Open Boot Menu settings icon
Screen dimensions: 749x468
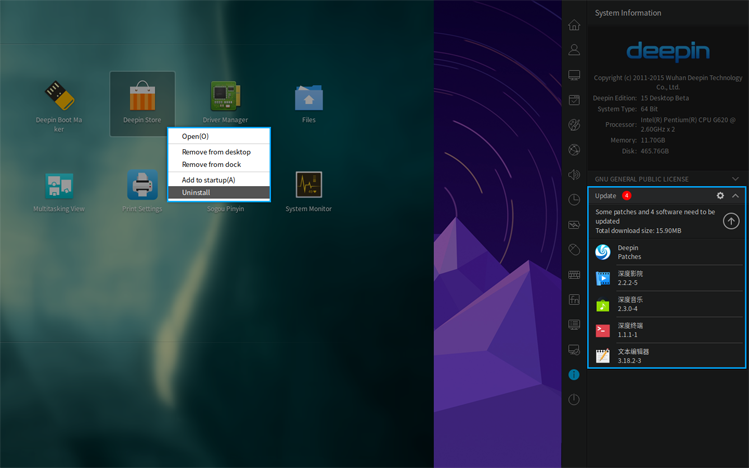574,325
